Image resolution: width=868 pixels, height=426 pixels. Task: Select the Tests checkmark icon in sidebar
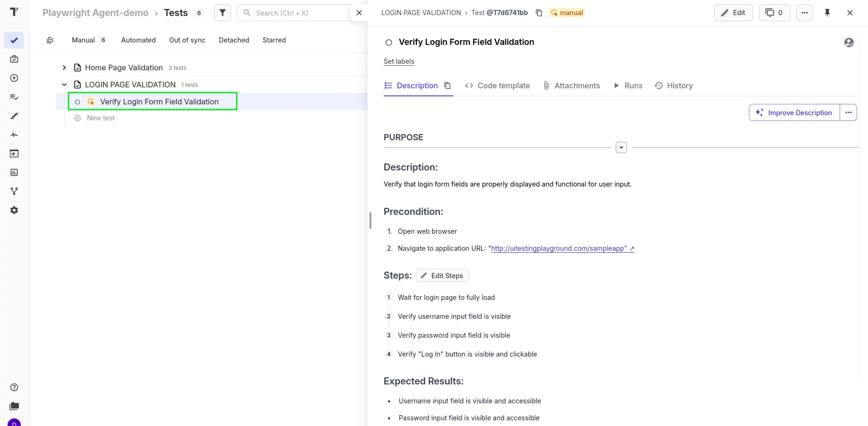point(14,40)
